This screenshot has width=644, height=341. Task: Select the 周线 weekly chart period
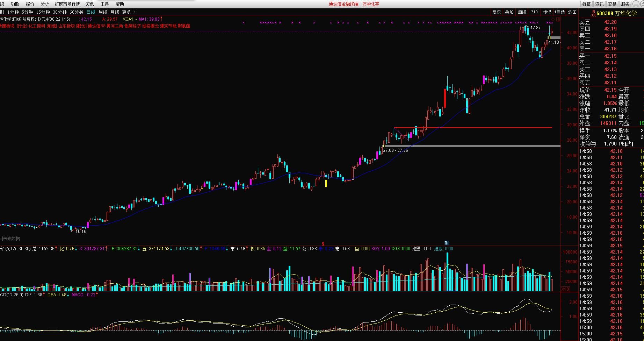pyautogui.click(x=103, y=12)
